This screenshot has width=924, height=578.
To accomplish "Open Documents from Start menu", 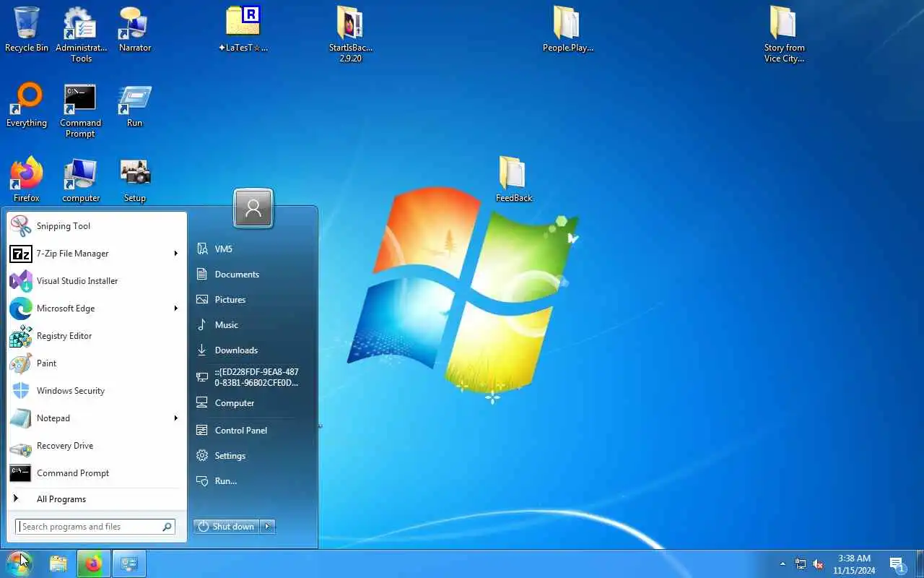I will click(253, 275).
